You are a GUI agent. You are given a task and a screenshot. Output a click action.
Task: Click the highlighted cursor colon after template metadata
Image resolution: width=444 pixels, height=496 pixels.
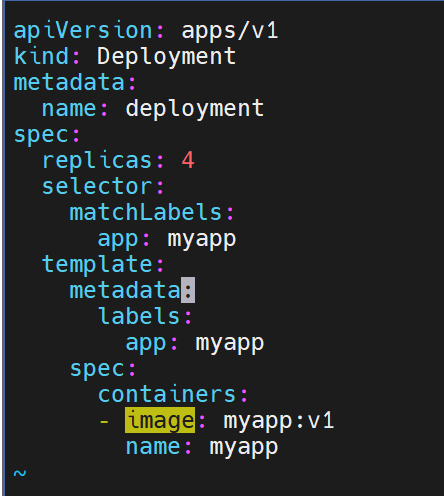[x=188, y=290]
